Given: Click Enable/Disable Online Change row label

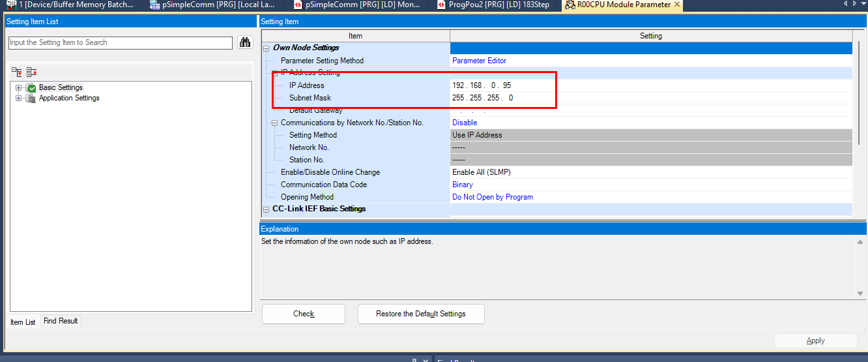Looking at the screenshot, I should click(330, 172).
